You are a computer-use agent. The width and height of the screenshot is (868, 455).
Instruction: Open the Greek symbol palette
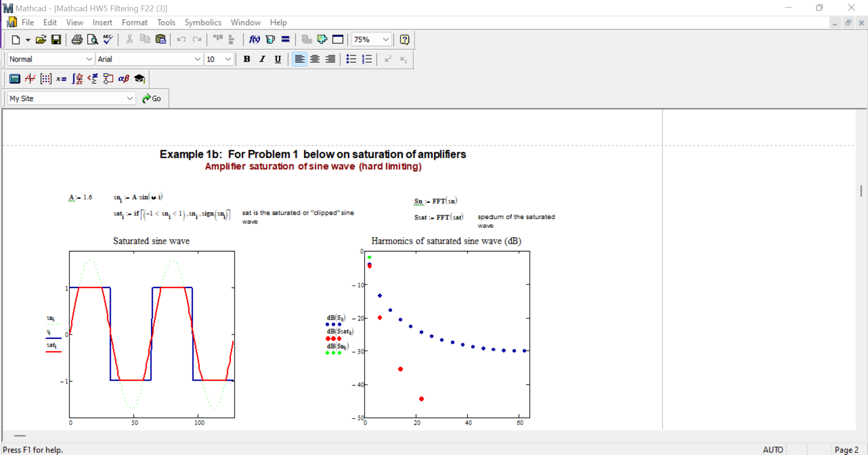click(x=124, y=79)
